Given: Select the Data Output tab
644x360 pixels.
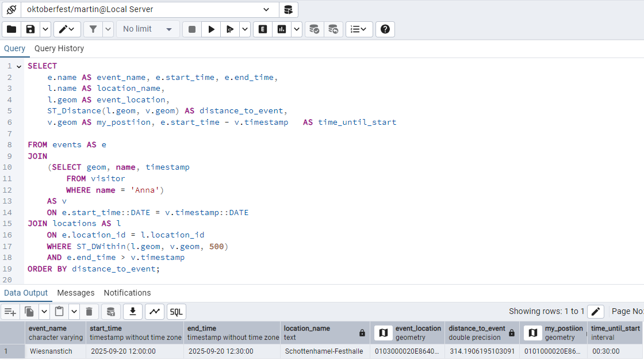Looking at the screenshot, I should pyautogui.click(x=26, y=293).
